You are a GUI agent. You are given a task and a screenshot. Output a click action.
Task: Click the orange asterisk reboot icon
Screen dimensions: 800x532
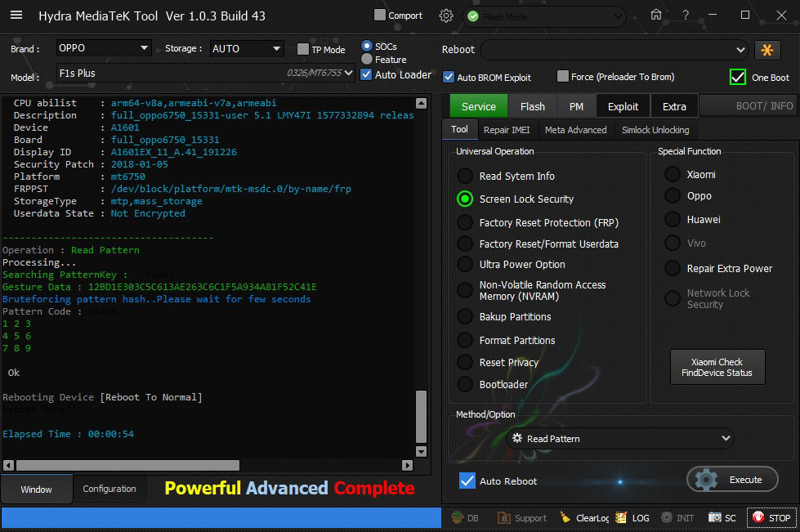pos(767,50)
